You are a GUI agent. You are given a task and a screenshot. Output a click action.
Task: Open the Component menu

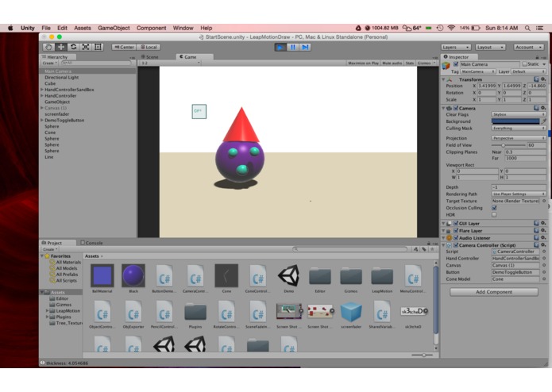pyautogui.click(x=152, y=28)
